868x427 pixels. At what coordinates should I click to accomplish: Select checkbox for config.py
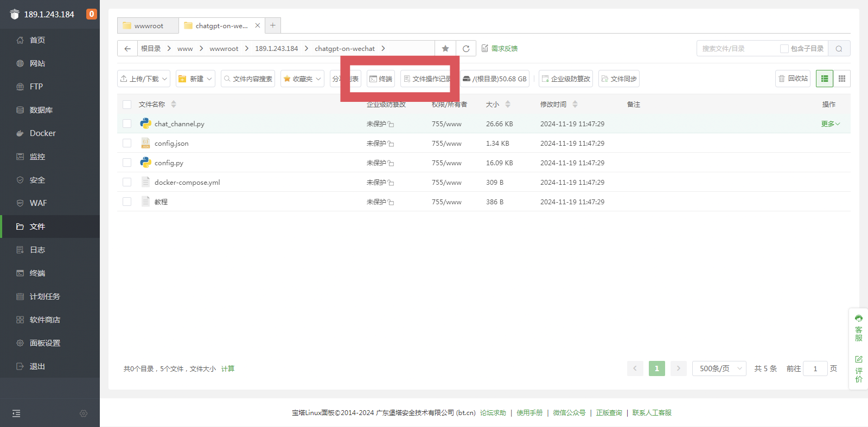coord(127,163)
